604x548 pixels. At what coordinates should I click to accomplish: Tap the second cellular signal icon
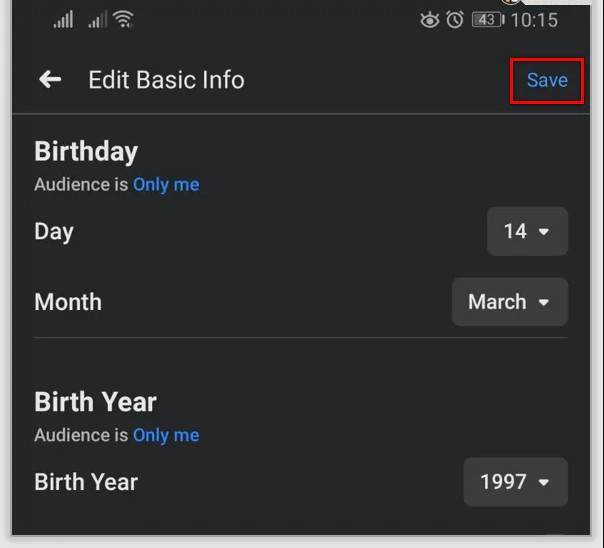pos(97,20)
